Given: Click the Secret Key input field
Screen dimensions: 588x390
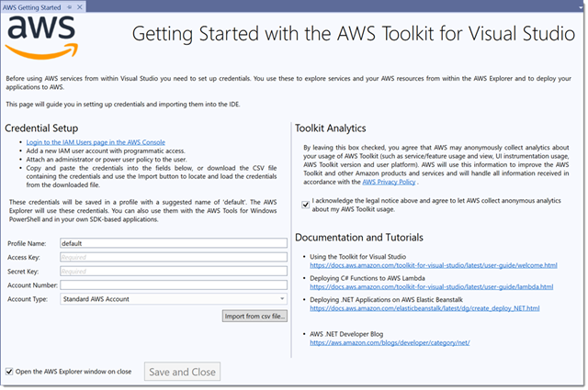Looking at the screenshot, I should click(174, 272).
